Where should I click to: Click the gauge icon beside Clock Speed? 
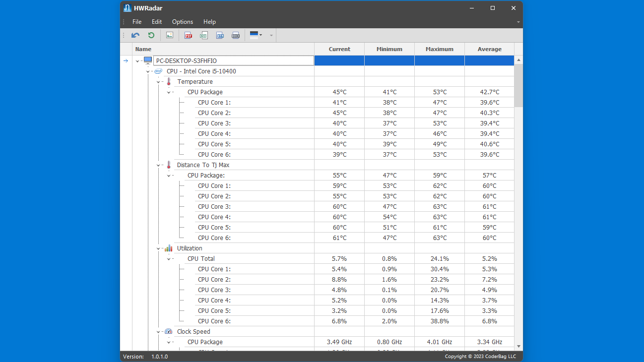coord(169,331)
